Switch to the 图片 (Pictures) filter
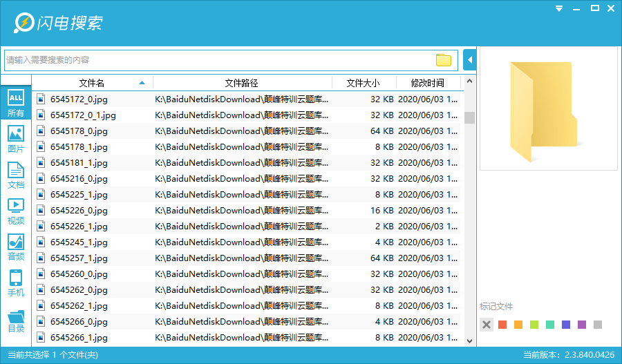This screenshot has height=364, width=622. click(15, 139)
